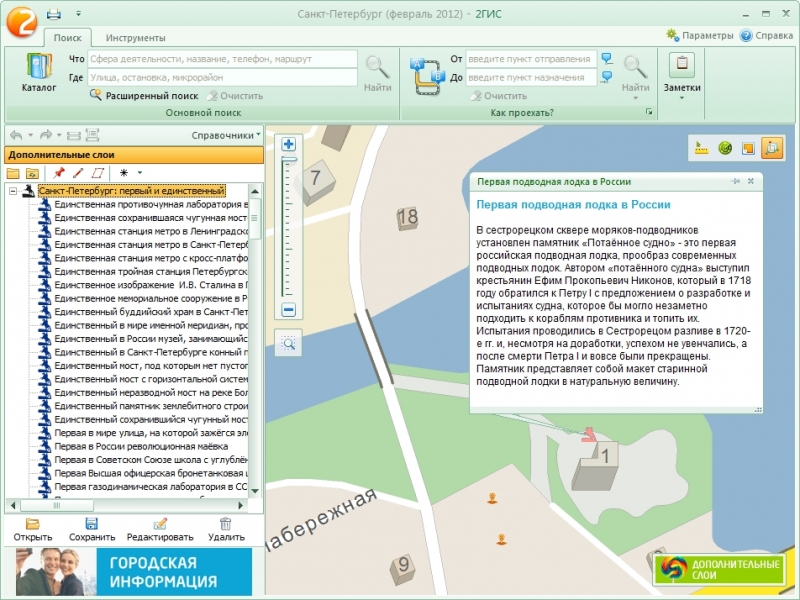Select the polygon area tool
This screenshot has height=600, width=800.
pyautogui.click(x=97, y=173)
